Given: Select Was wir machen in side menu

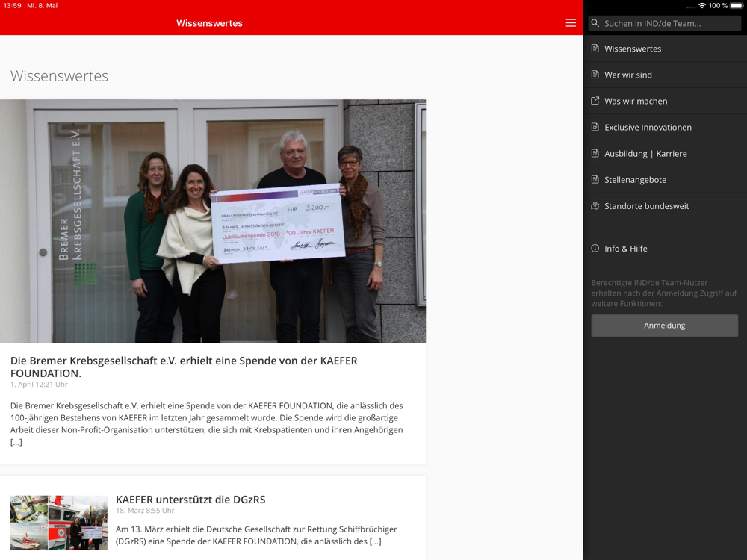Looking at the screenshot, I should click(x=665, y=101).
